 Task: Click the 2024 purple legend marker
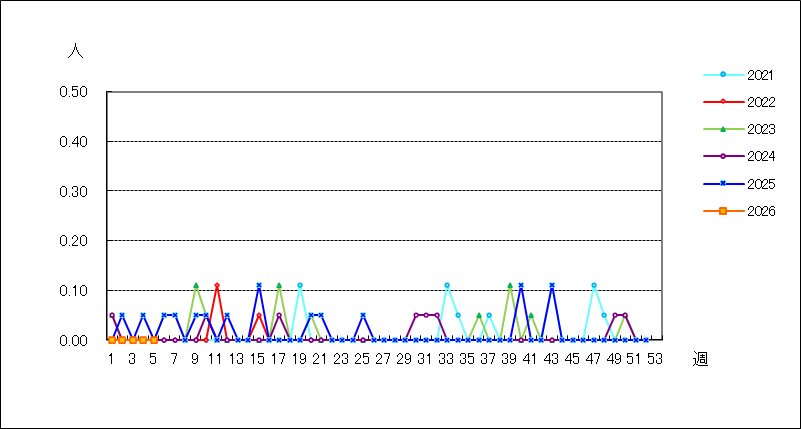[723, 156]
